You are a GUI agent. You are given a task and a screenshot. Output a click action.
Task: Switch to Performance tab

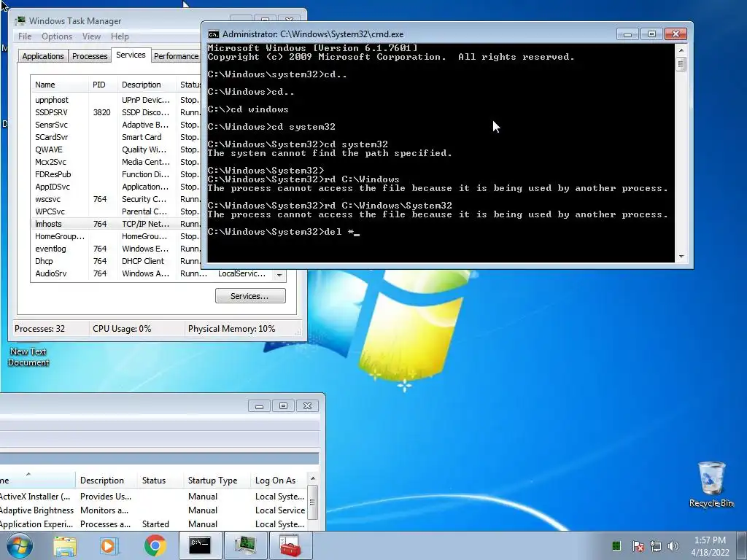pos(176,56)
